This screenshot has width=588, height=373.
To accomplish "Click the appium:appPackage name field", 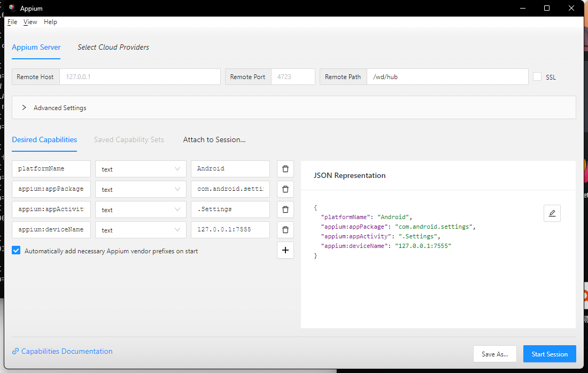I will click(x=51, y=189).
